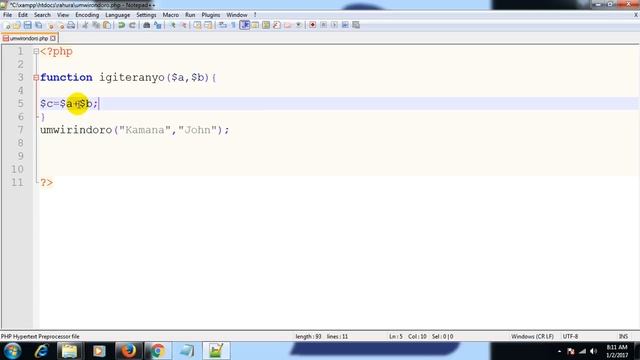Click the Playback macro icon
640x360 pixels.
334,25
